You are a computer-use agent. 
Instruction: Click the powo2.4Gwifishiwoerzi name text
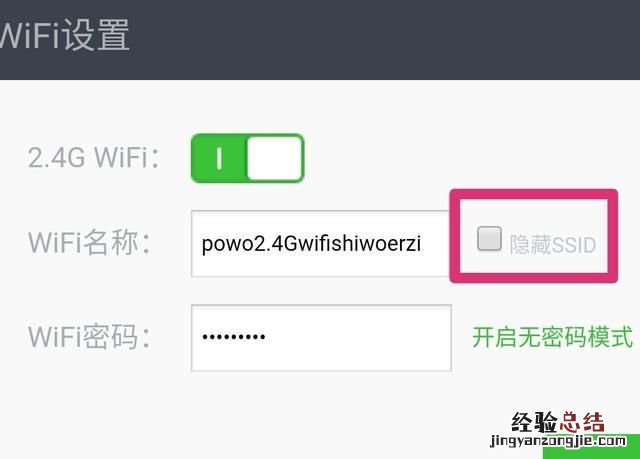tap(311, 244)
